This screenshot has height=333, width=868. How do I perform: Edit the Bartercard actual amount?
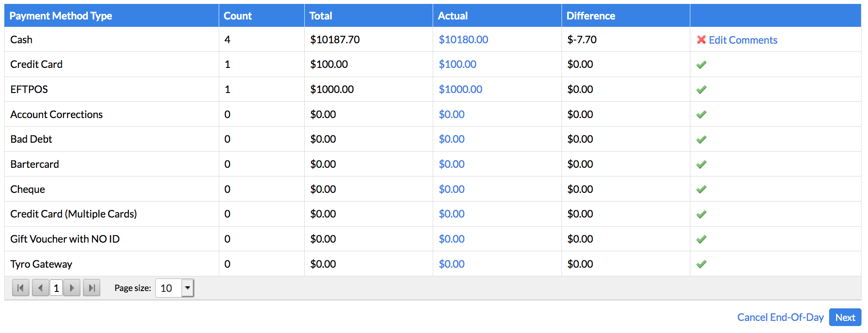coord(452,164)
